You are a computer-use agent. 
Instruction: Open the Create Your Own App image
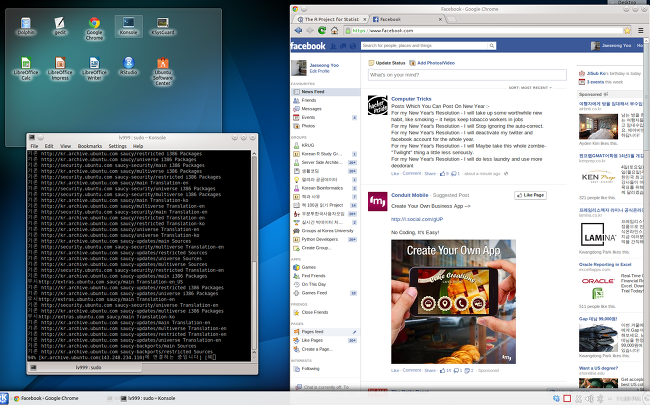[x=454, y=301]
